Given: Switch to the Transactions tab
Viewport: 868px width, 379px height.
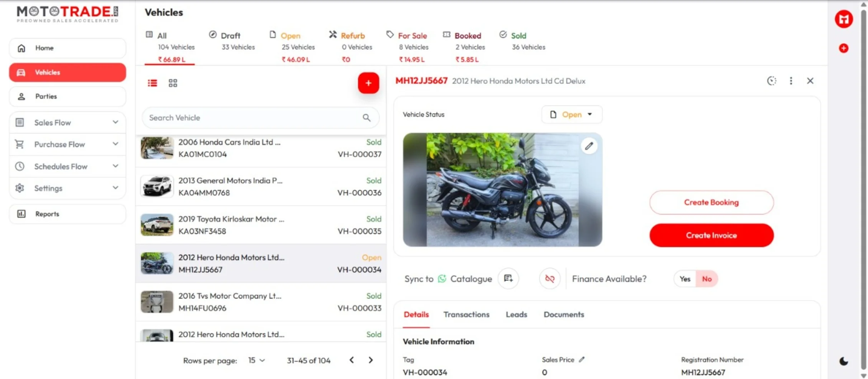Looking at the screenshot, I should point(466,314).
